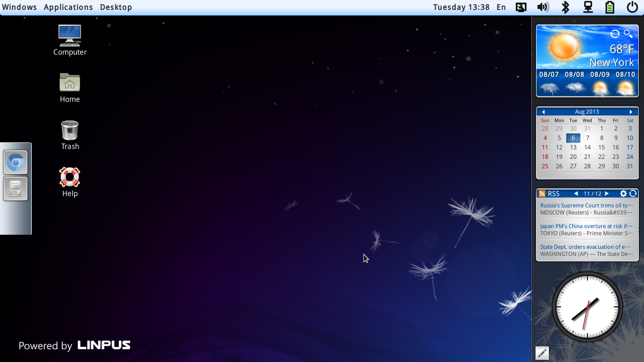
Task: Open the Desktop menu
Action: (x=116, y=7)
